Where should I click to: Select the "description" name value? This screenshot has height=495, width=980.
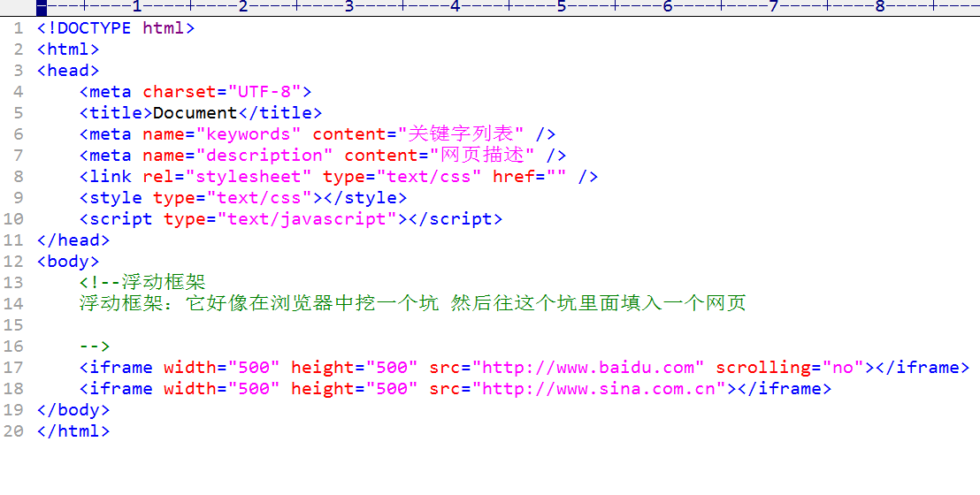[264, 156]
